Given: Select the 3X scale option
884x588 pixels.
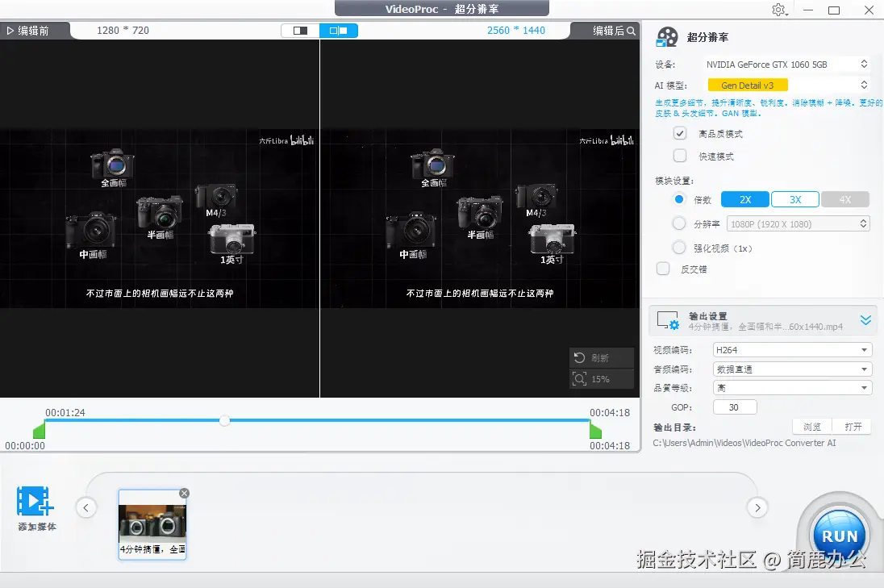Looking at the screenshot, I should [795, 198].
